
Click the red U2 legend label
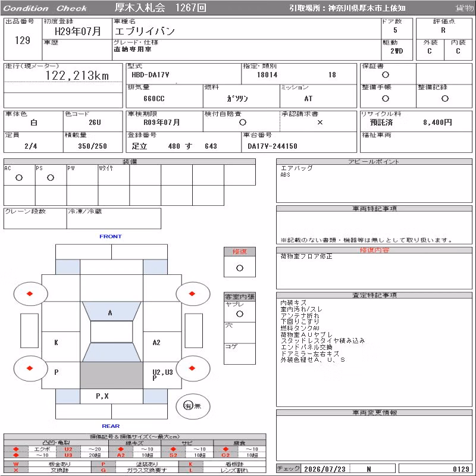68,449
